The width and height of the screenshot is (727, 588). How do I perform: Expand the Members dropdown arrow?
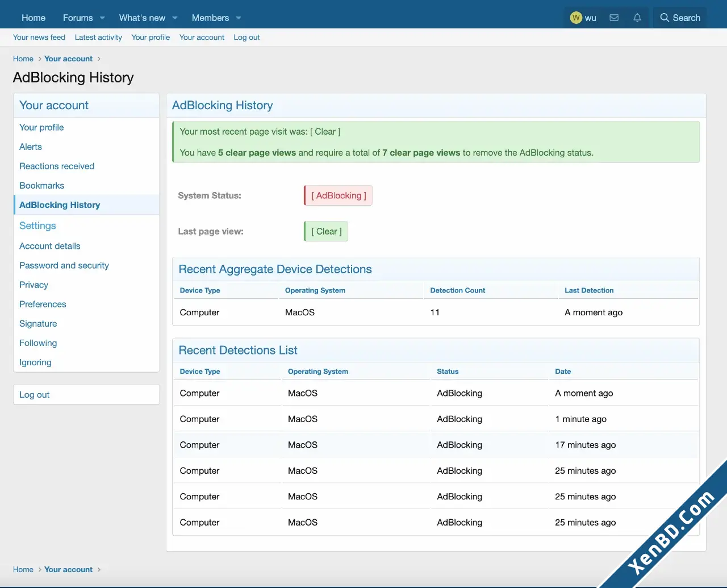coord(239,18)
